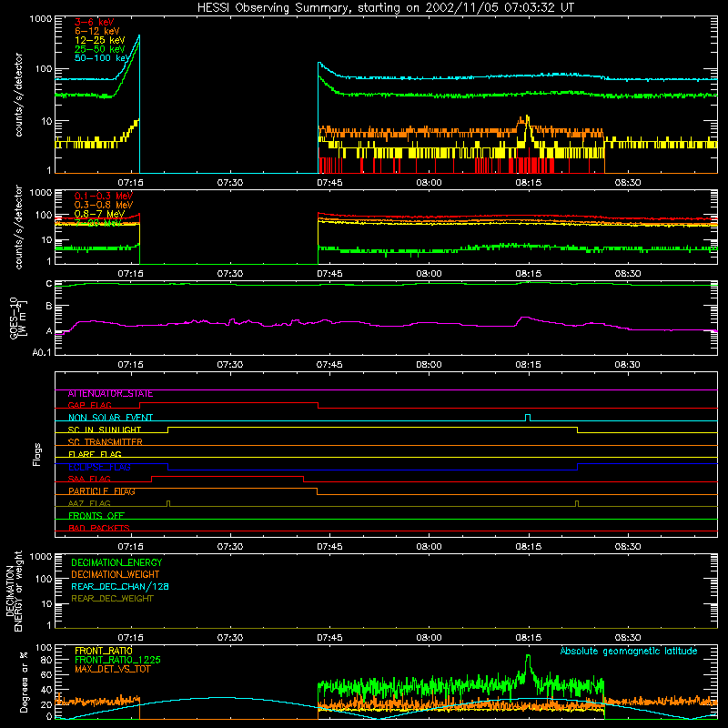Viewport: 728px width, 728px height.
Task: Click the NON_SOLAR_EVENT flag label
Action: 110,418
